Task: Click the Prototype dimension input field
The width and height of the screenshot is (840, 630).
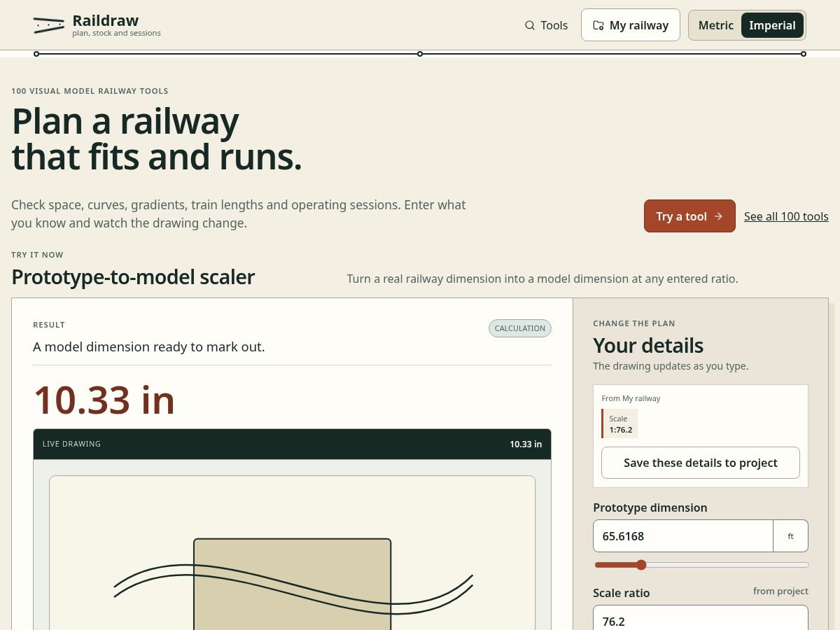Action: 683,536
